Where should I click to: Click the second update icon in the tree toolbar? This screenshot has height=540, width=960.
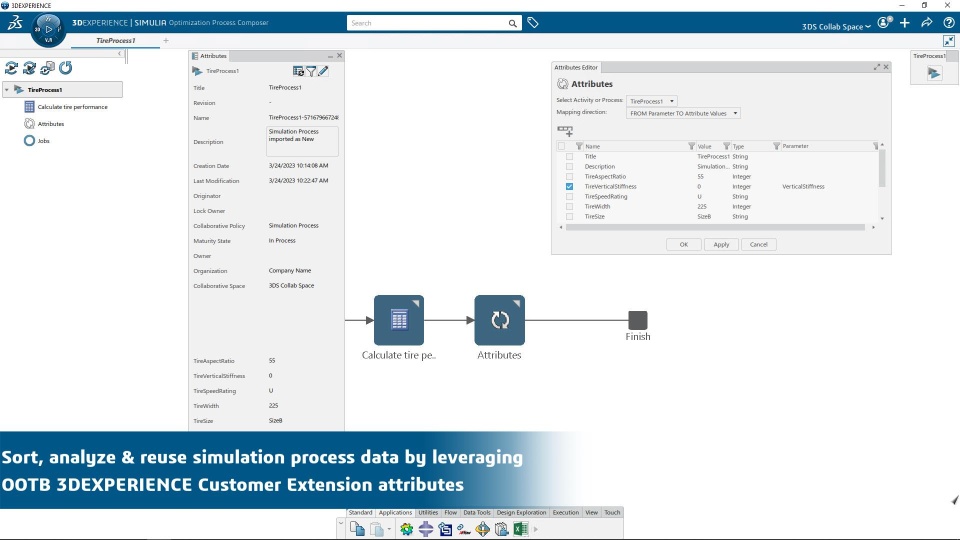click(x=29, y=68)
